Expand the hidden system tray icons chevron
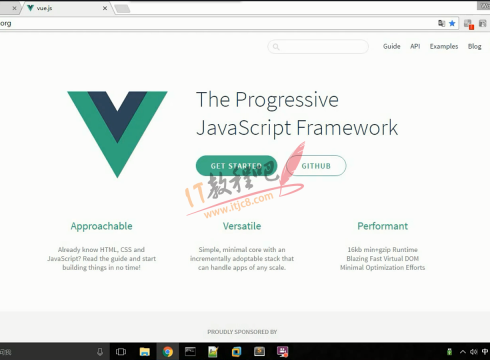Viewport: 490px width, 360px height. 463,352
